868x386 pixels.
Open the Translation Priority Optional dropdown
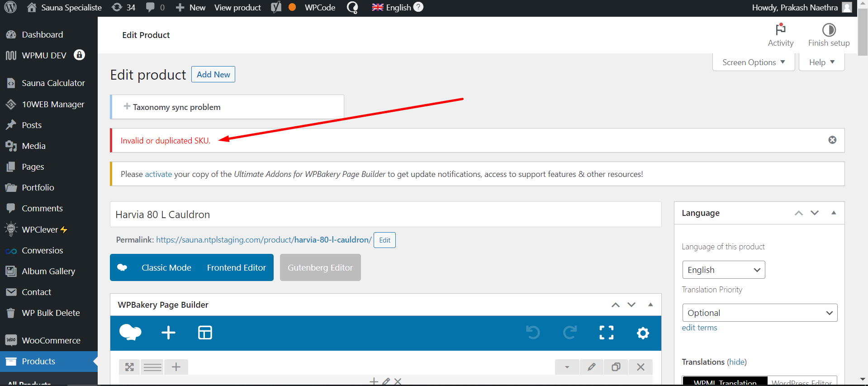click(759, 313)
